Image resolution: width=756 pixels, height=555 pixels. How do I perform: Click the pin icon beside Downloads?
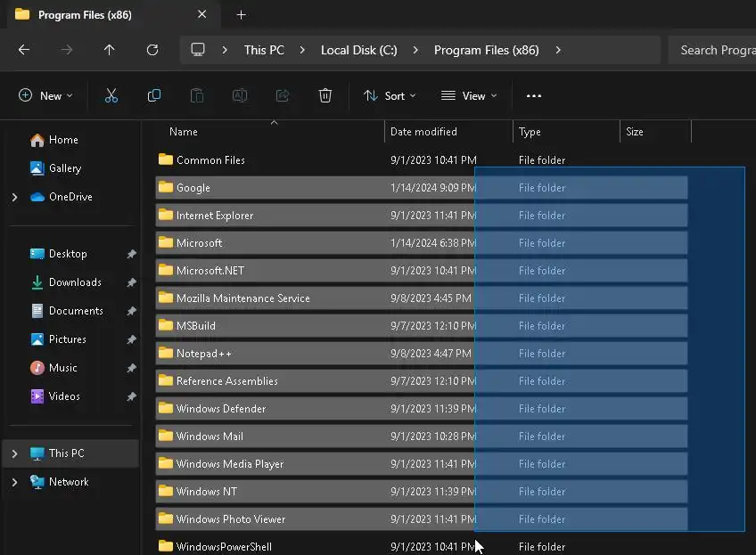132,282
